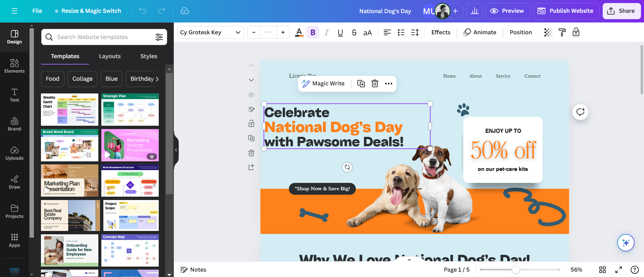This screenshot has height=277, width=644.
Task: Copy style with paint roller
Action: click(562, 32)
